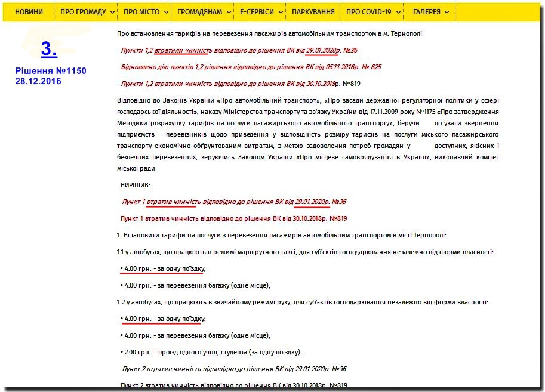Click the "2.00 грн. – проїзд одного учня" bullet
The image size is (545, 392).
(211, 352)
